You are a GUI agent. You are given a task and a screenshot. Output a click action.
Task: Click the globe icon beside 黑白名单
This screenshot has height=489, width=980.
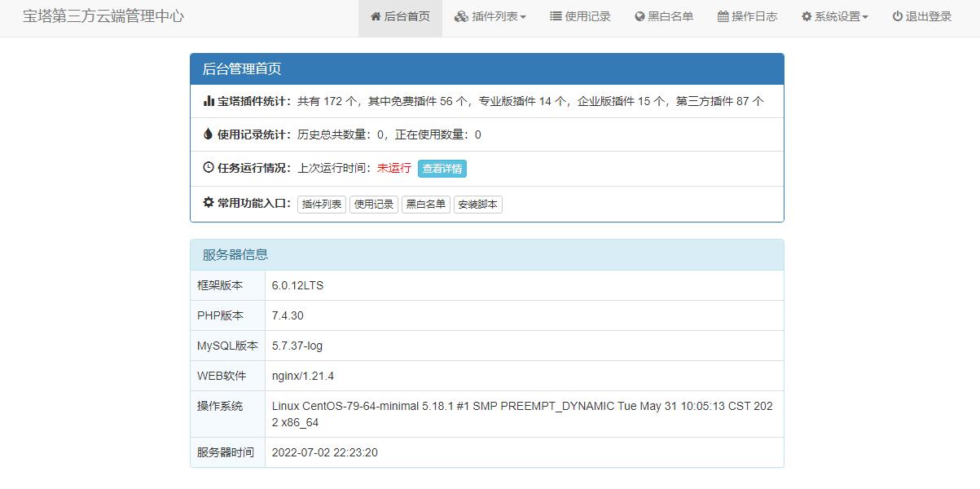639,16
